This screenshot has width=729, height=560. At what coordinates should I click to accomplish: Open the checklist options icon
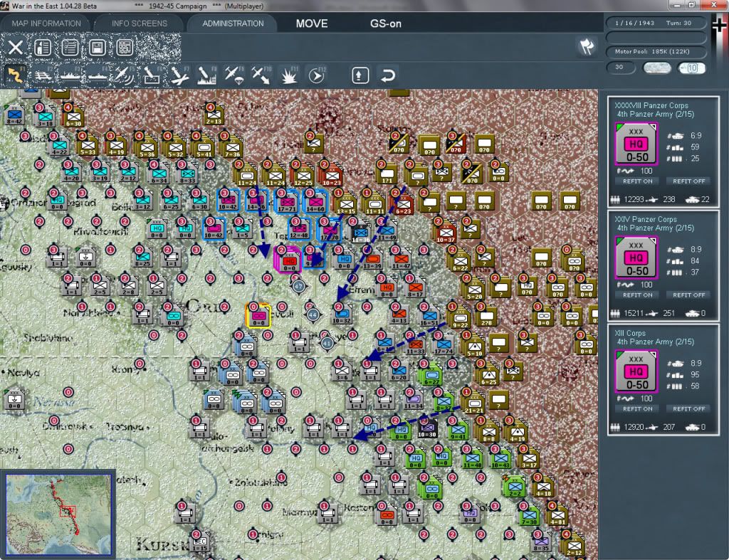(x=70, y=48)
